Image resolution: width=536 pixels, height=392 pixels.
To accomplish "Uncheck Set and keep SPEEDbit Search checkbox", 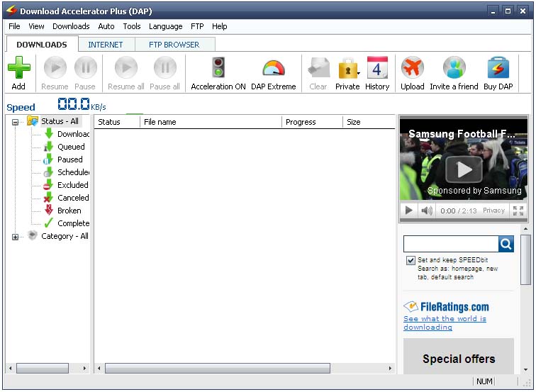I will click(x=411, y=260).
